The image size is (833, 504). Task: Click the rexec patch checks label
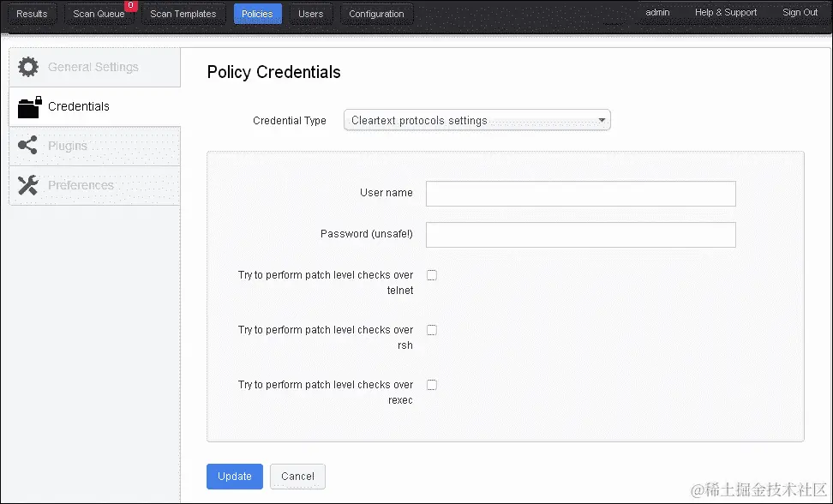[326, 392]
